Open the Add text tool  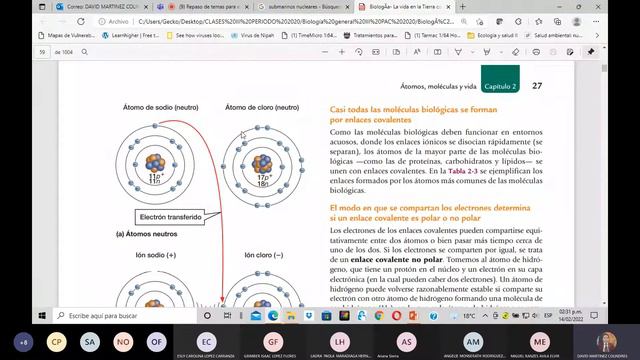click(438, 52)
